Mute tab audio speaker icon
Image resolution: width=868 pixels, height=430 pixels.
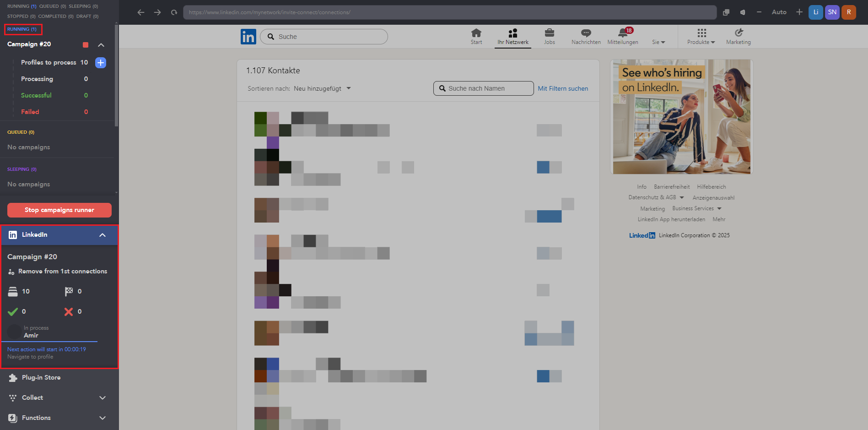(x=742, y=12)
